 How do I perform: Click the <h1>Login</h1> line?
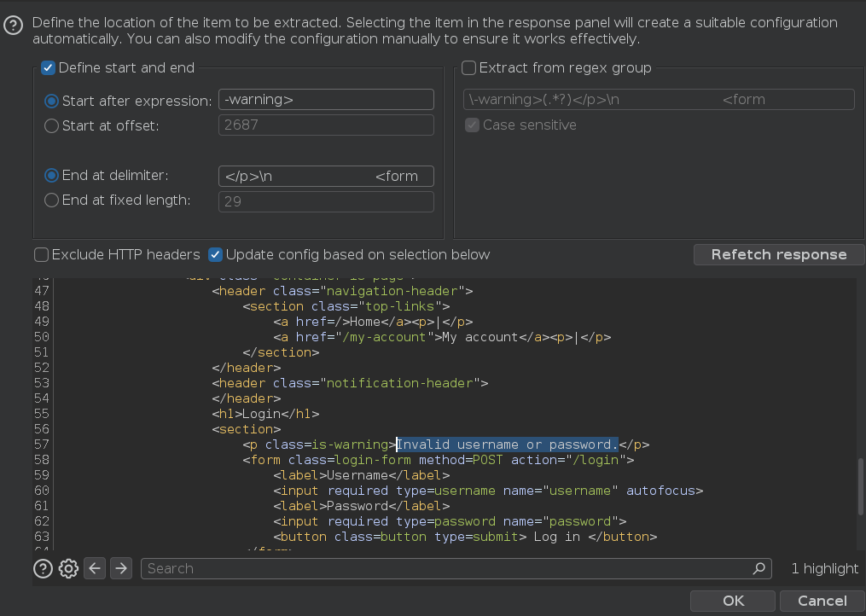coord(265,414)
